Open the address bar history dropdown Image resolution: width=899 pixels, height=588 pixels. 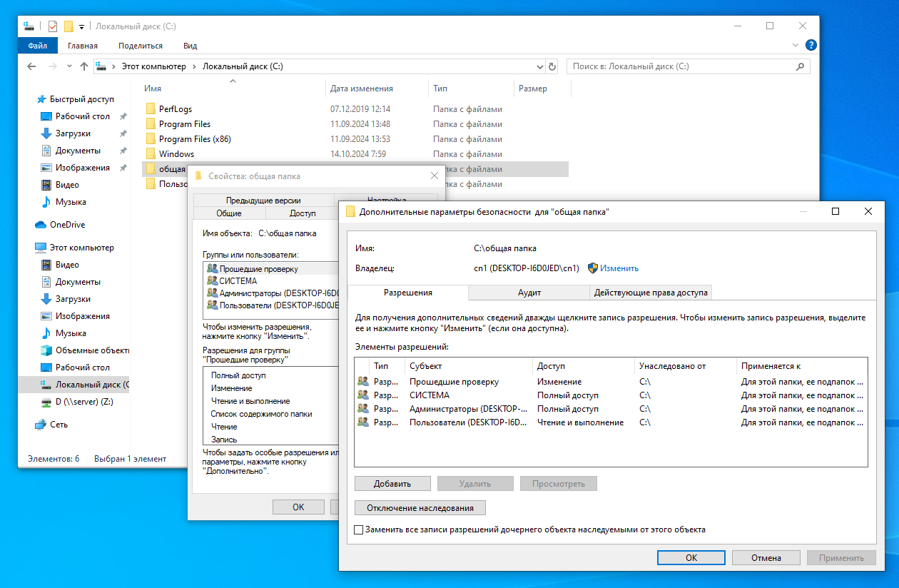(x=539, y=66)
